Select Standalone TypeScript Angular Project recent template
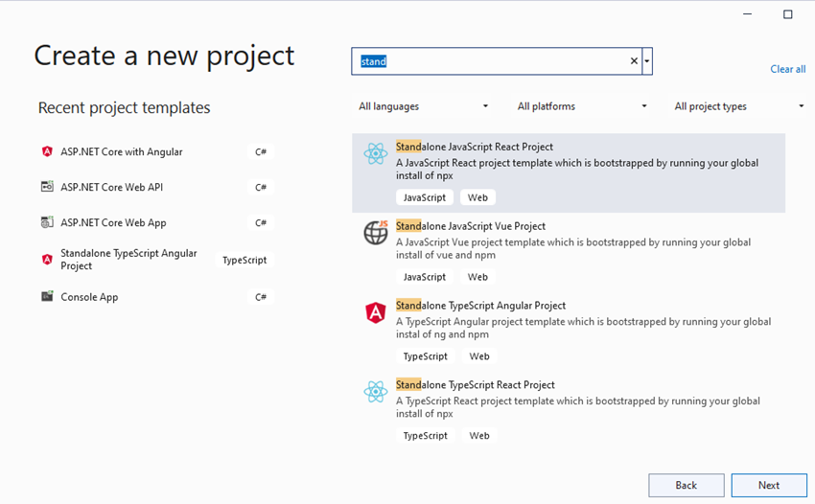 (x=128, y=260)
